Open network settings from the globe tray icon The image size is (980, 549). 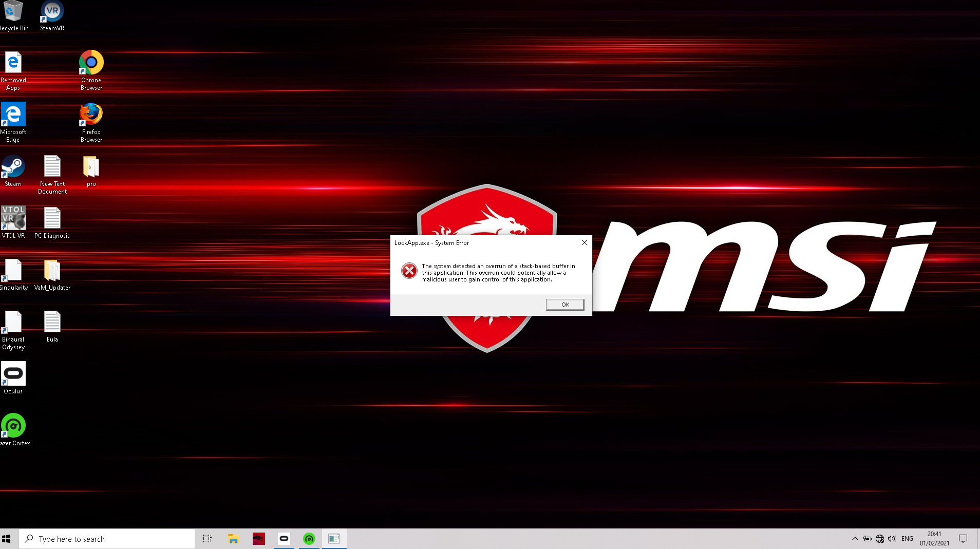(x=880, y=539)
